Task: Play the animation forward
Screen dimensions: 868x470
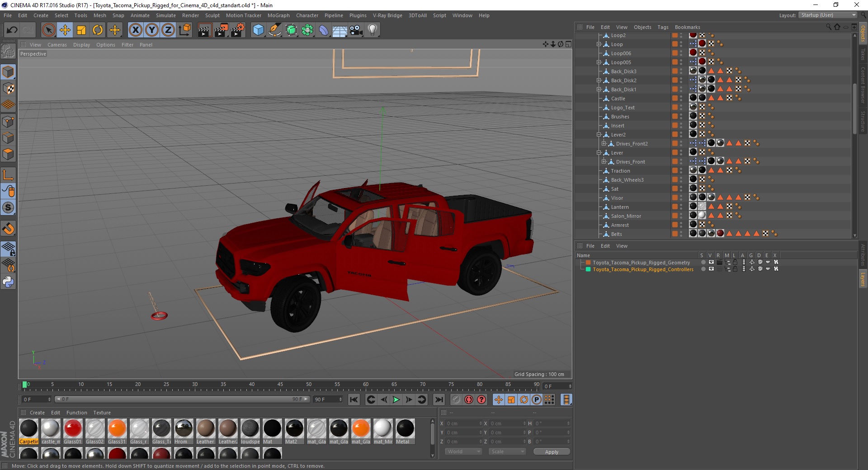Action: tap(396, 399)
